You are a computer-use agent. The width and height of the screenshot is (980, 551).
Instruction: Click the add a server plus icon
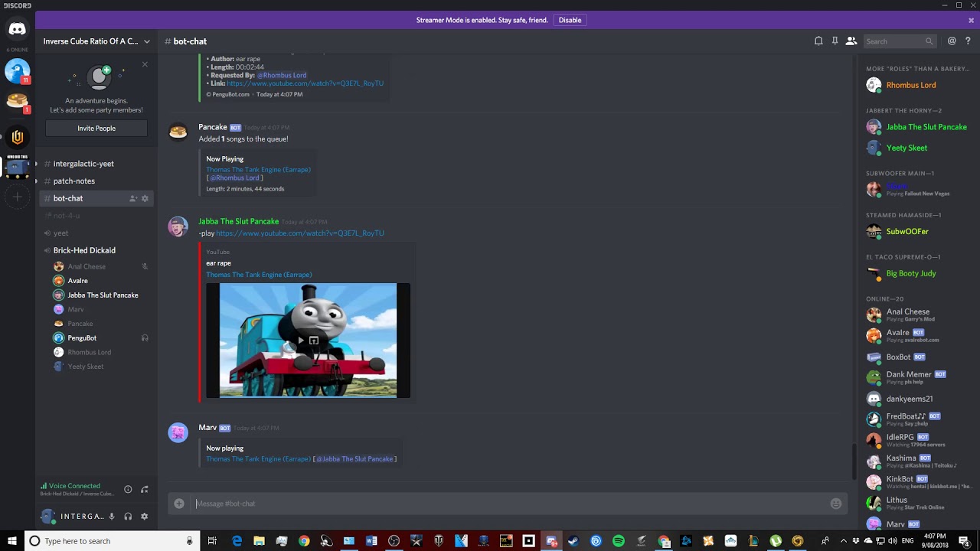coord(17,197)
